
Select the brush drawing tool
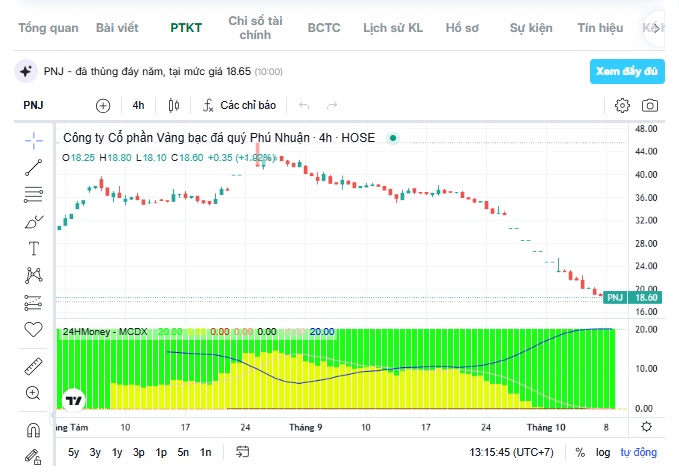tap(33, 222)
